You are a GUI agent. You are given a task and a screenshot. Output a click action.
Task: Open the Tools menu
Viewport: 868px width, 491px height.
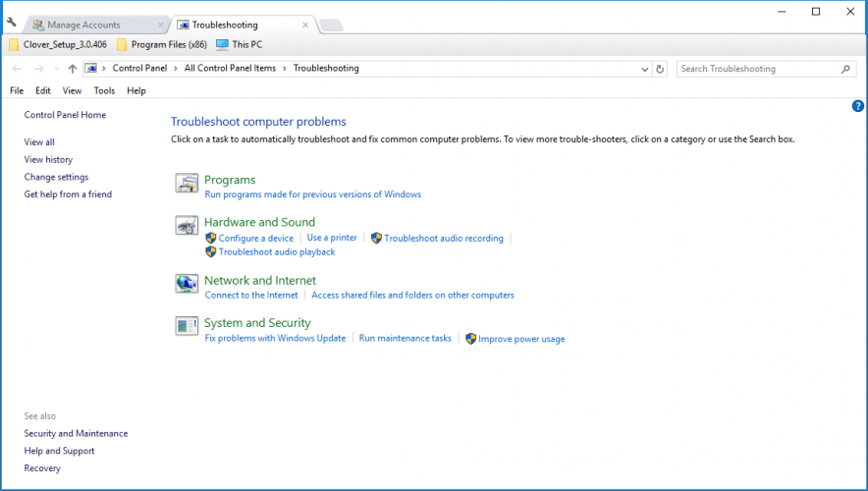pos(104,90)
